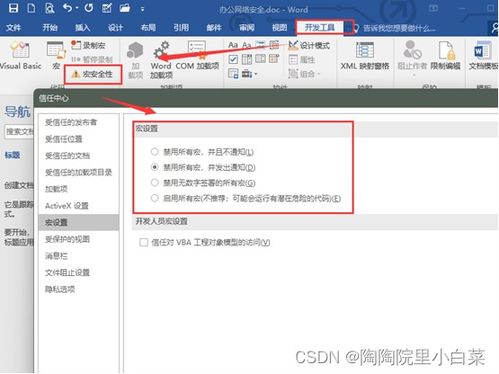Start Record Macro (录制宏)

coord(88,45)
